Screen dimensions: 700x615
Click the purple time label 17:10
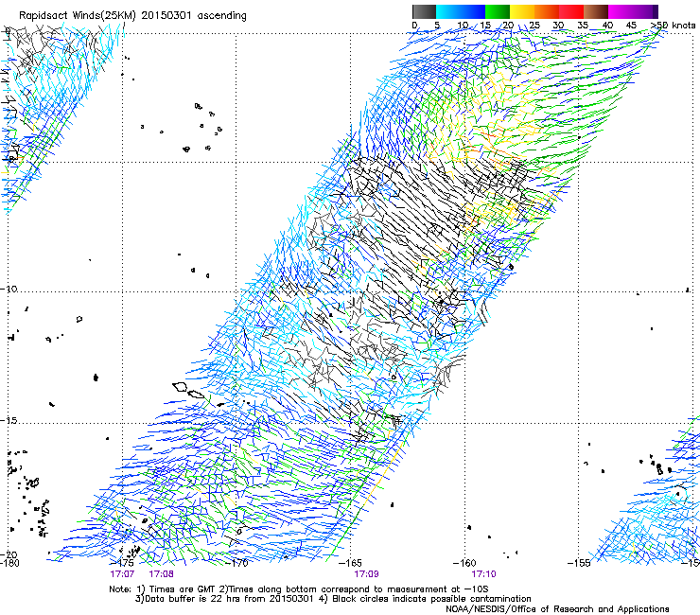tap(484, 574)
